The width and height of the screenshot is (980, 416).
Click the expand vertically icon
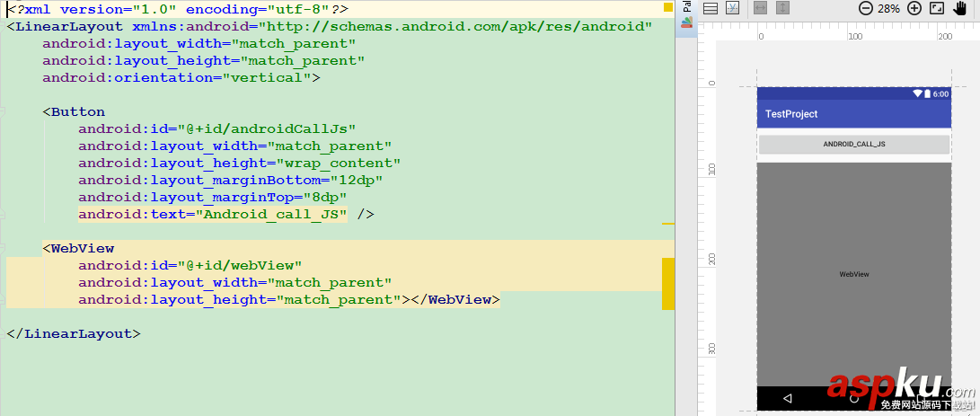point(782,8)
